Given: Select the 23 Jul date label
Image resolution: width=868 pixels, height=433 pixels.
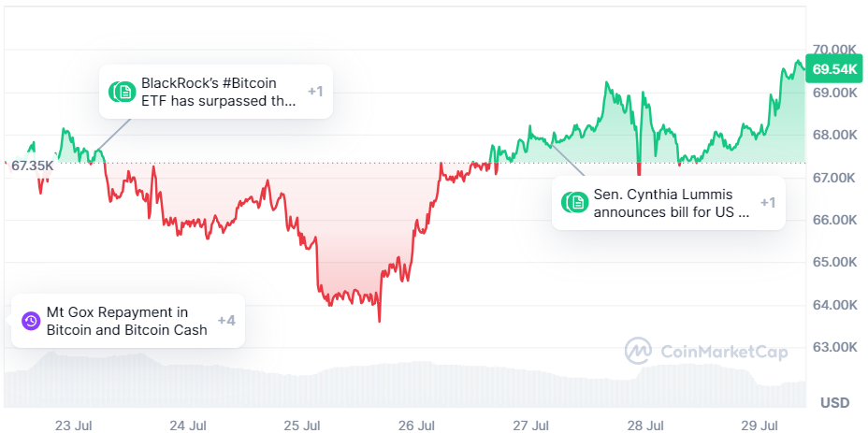Looking at the screenshot, I should click(x=73, y=426).
